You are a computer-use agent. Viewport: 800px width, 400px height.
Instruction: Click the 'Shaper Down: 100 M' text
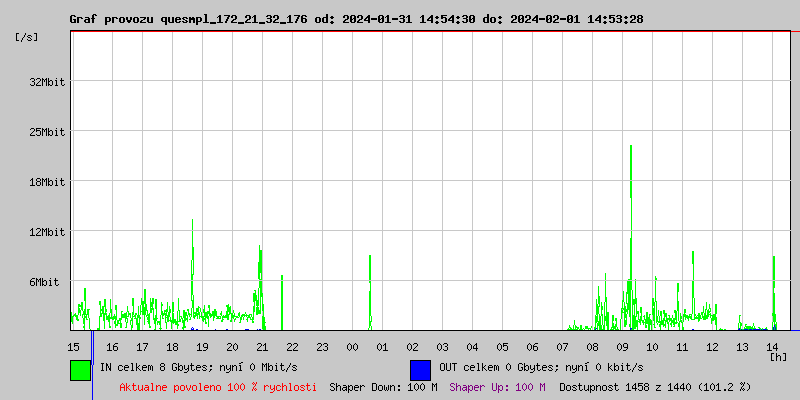[383, 387]
